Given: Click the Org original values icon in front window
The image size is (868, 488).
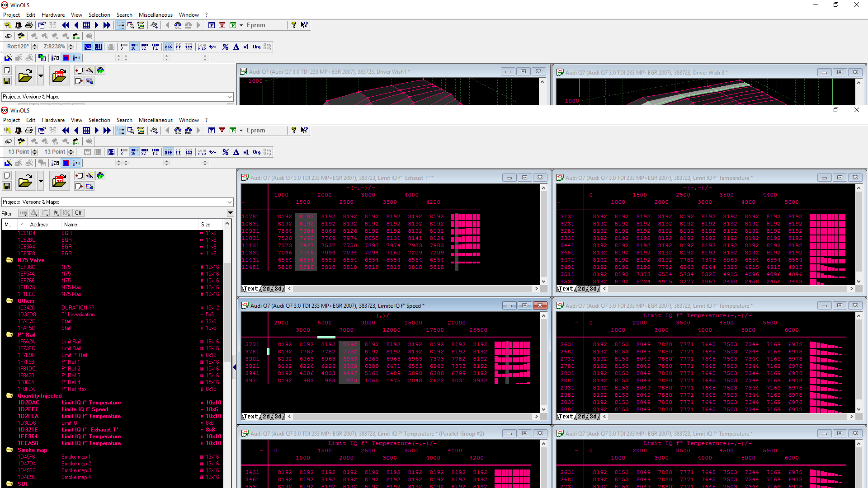Looking at the screenshot, I should tap(256, 152).
